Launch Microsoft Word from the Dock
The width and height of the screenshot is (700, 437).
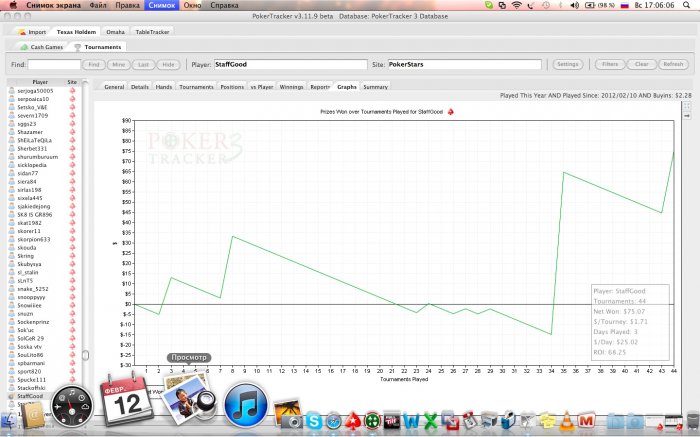(411, 421)
